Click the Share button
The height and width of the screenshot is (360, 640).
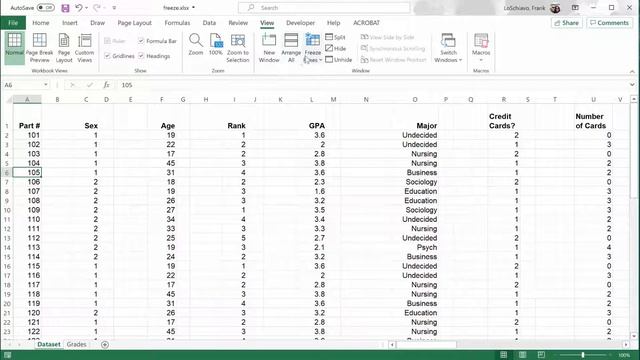(x=567, y=23)
